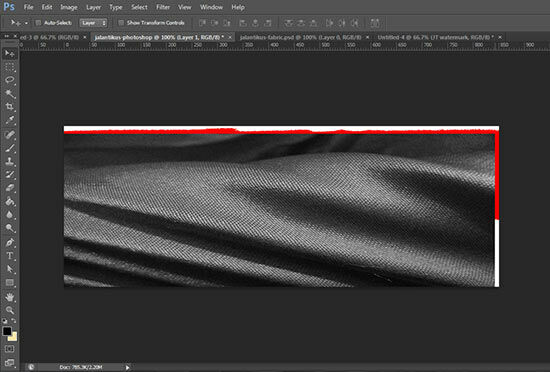
Task: Click Align horizontal centers icon
Action: 255,23
